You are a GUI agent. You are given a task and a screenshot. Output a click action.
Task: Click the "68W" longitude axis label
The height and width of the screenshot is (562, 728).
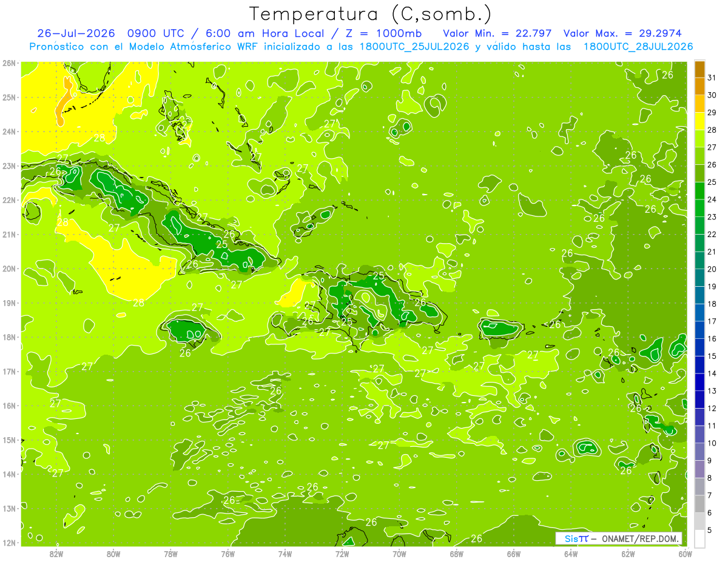[457, 554]
